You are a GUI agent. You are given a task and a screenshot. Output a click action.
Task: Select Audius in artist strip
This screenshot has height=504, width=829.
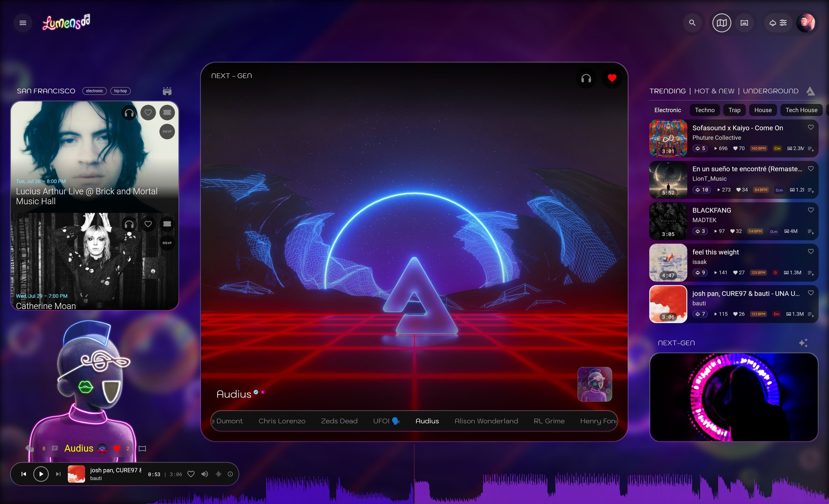click(x=427, y=421)
